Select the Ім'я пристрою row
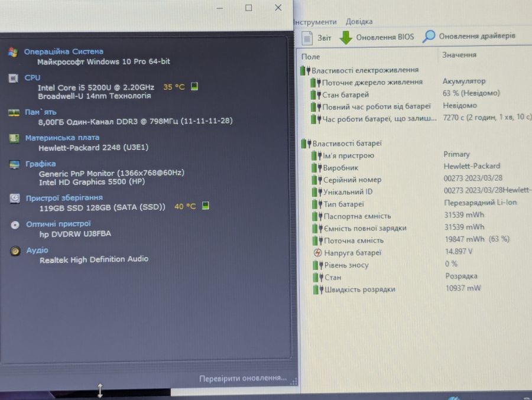 [x=421, y=155]
